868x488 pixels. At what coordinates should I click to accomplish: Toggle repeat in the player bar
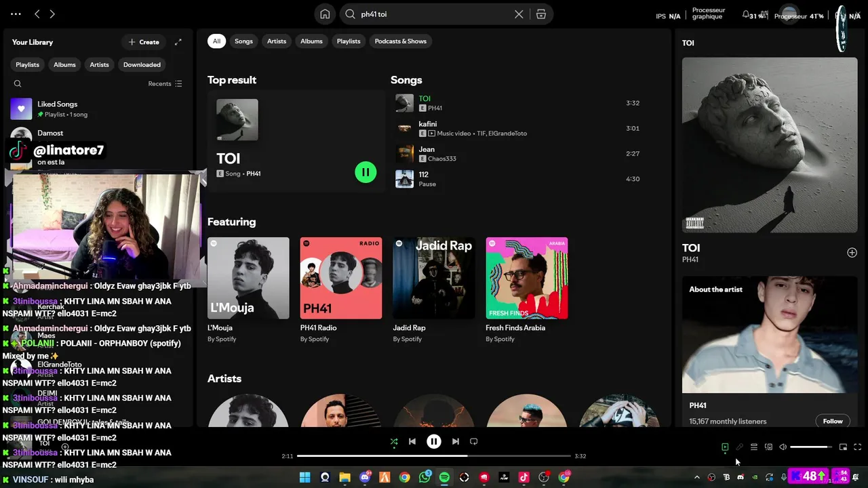coord(474,441)
